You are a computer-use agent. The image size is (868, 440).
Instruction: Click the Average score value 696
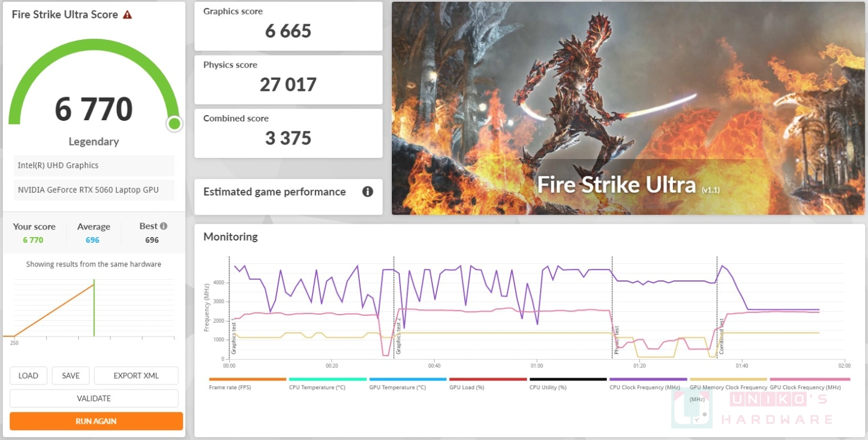click(x=93, y=240)
